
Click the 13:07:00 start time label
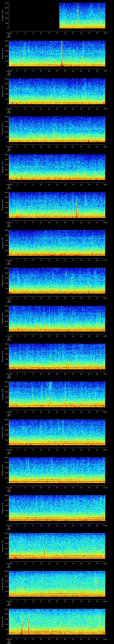click(x=9, y=147)
